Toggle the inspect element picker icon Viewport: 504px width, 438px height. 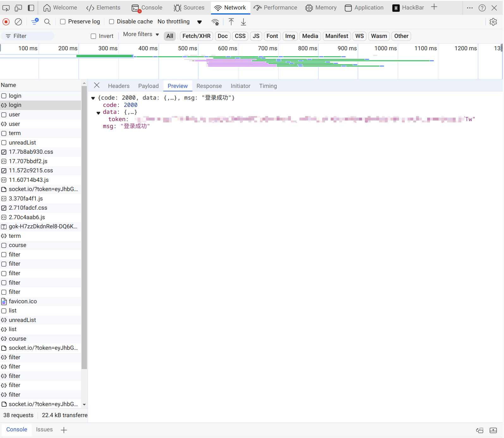(6, 8)
